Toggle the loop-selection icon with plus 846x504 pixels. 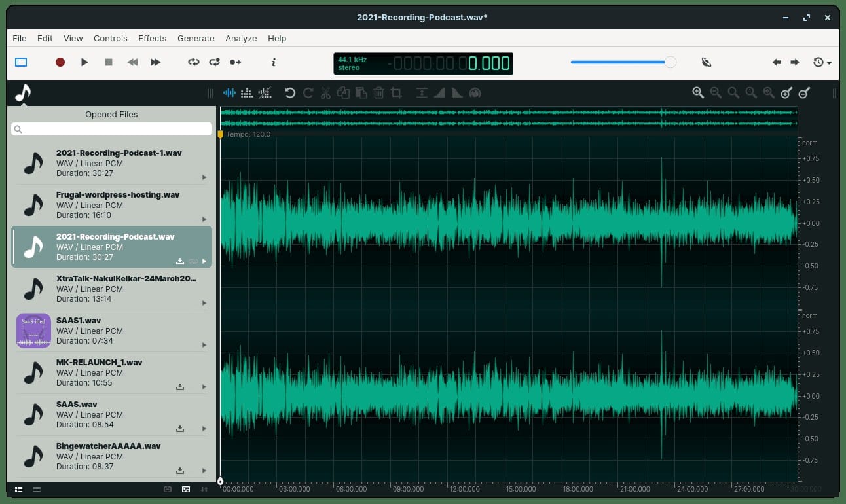point(214,62)
